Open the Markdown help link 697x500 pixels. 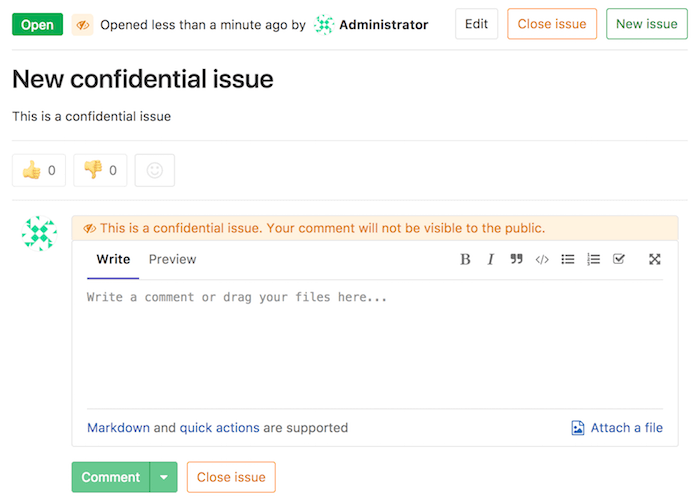point(118,428)
